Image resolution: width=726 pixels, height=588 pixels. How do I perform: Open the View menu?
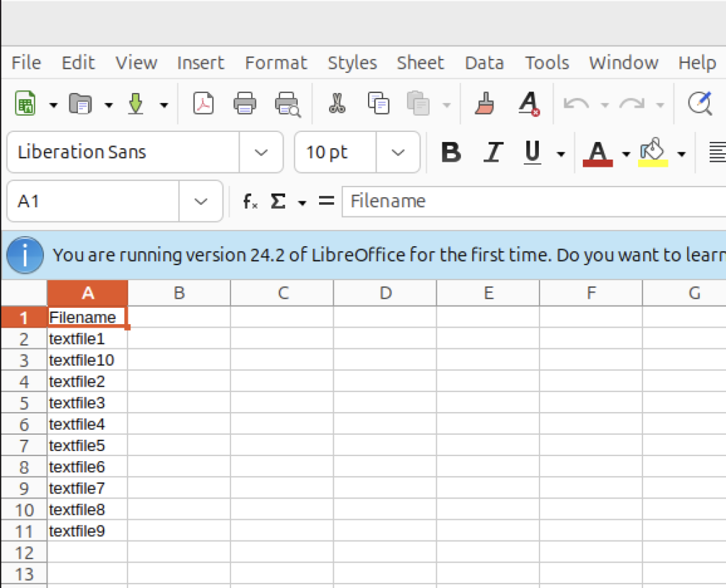click(x=136, y=62)
